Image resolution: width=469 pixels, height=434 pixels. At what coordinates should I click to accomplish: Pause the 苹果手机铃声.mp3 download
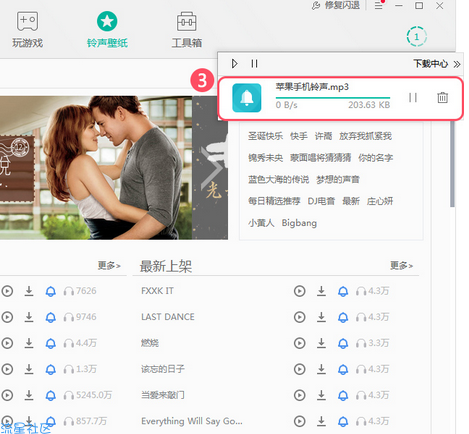click(x=413, y=97)
